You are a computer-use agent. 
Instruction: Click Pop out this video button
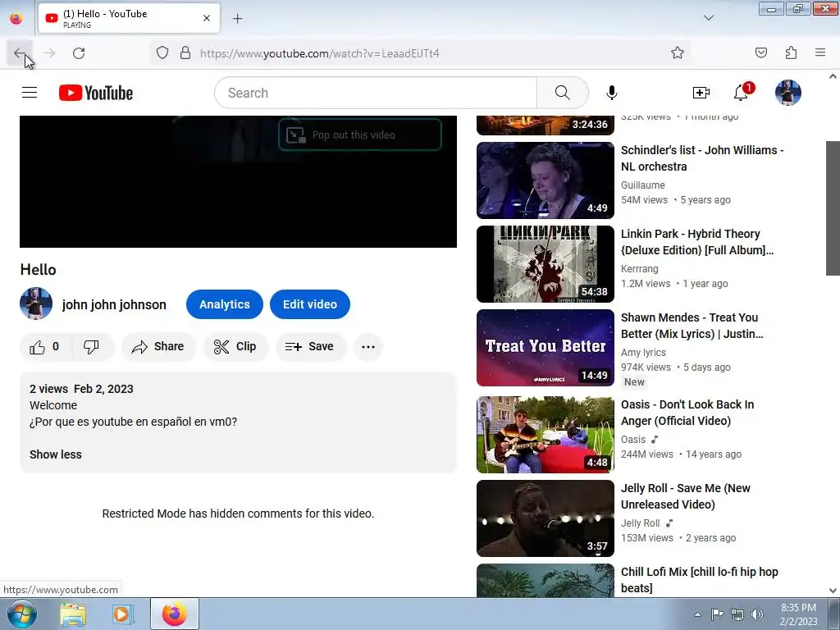point(360,135)
